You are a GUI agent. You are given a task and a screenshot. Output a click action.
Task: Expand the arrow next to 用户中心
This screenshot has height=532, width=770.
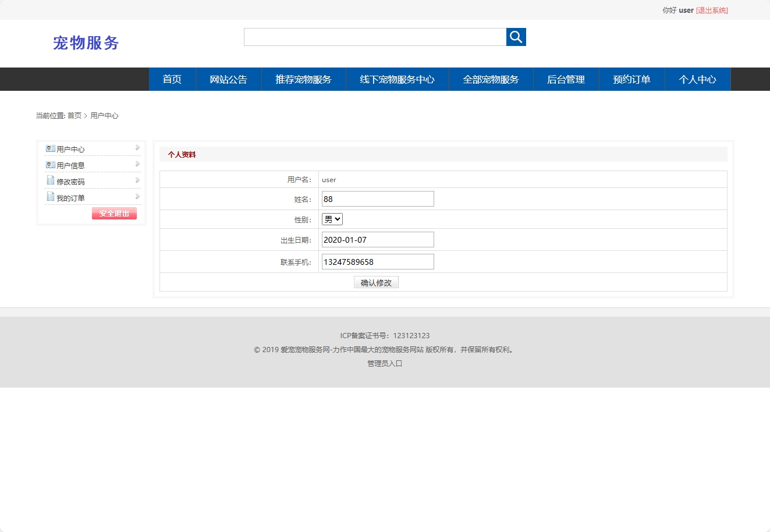(x=137, y=148)
